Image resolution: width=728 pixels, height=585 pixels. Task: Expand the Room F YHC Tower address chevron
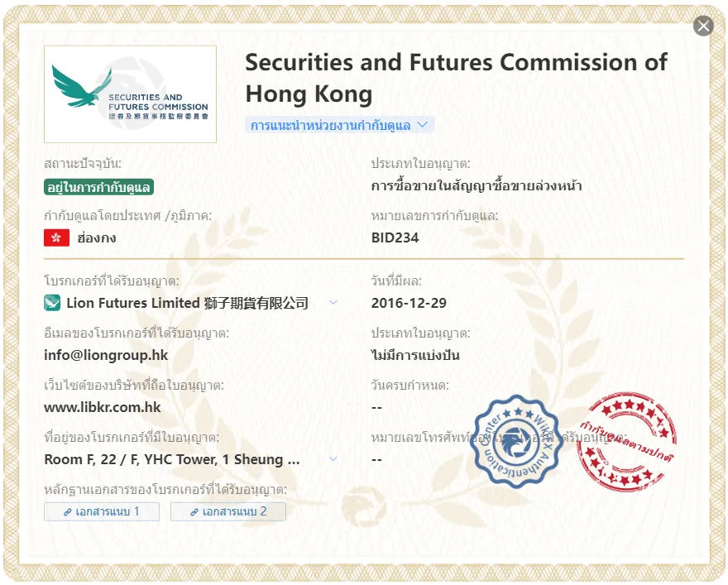pos(333,459)
